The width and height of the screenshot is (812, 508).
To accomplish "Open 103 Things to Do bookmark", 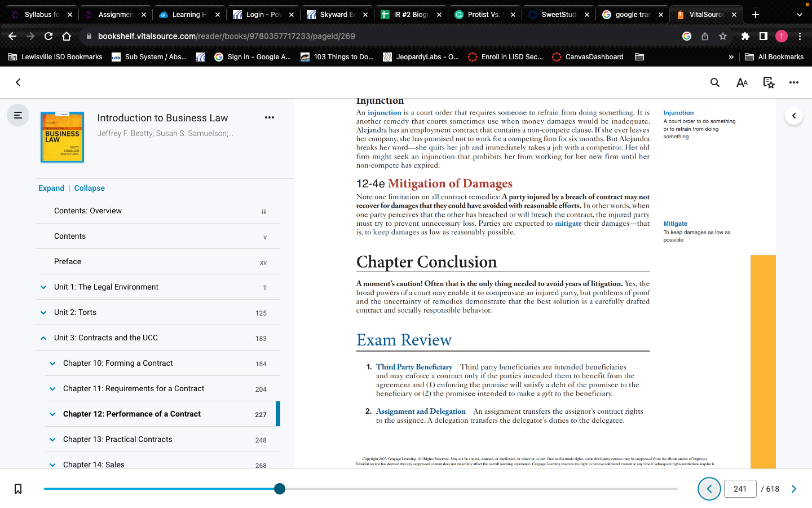I will [x=337, y=57].
